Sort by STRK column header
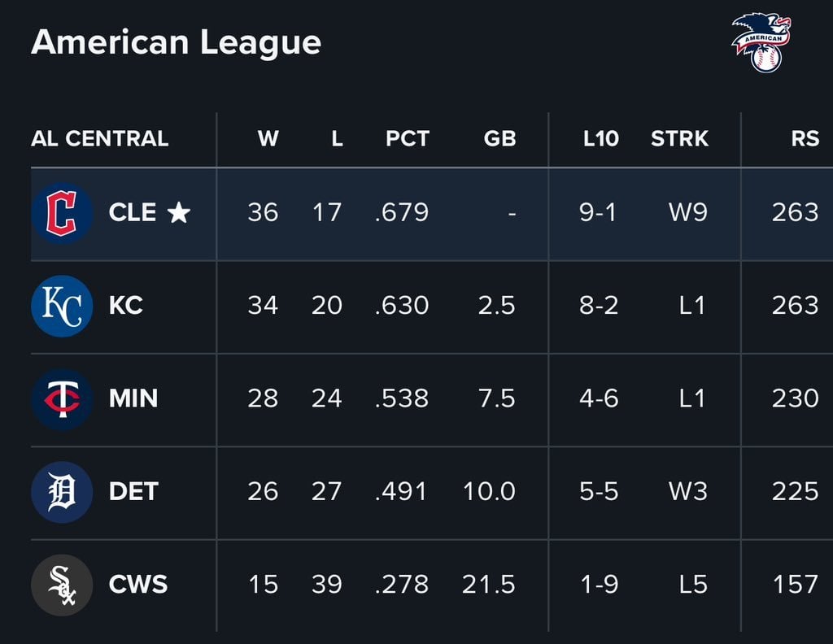This screenshot has width=833, height=644. click(679, 138)
